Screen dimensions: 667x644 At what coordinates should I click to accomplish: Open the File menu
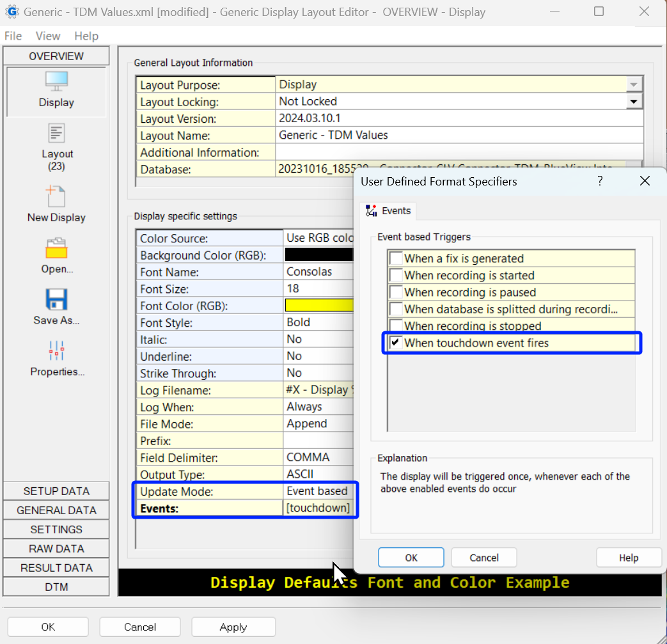(x=13, y=36)
